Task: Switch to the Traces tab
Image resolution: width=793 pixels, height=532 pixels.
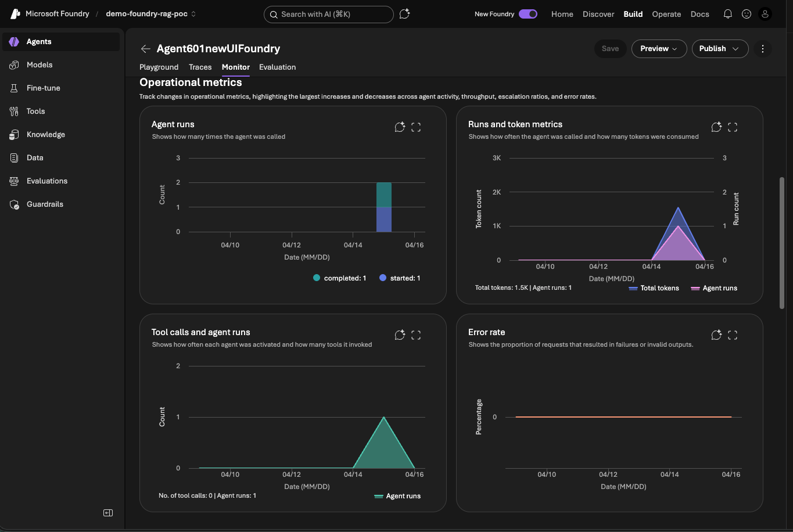Action: [x=200, y=67]
